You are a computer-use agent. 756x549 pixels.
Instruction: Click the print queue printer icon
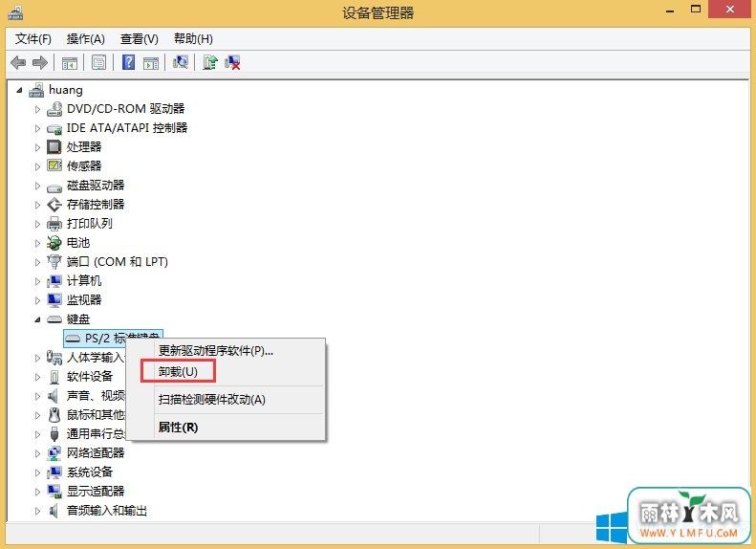pos(54,224)
